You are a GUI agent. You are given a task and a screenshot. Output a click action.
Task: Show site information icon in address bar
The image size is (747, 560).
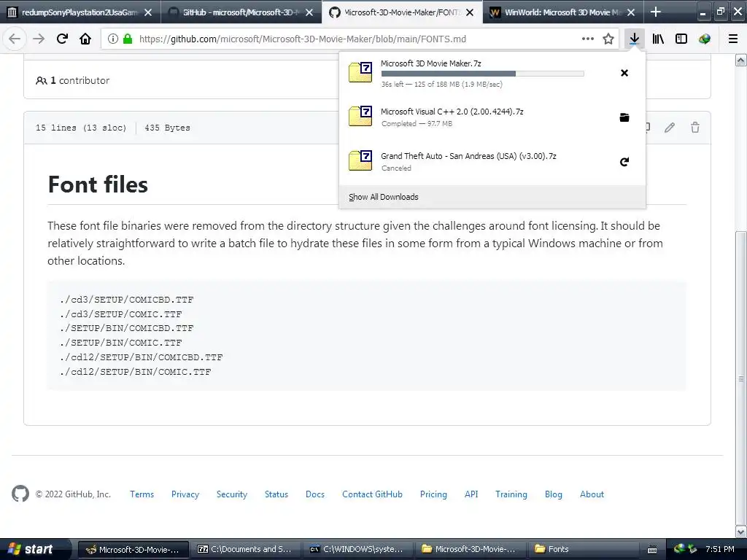pos(113,39)
